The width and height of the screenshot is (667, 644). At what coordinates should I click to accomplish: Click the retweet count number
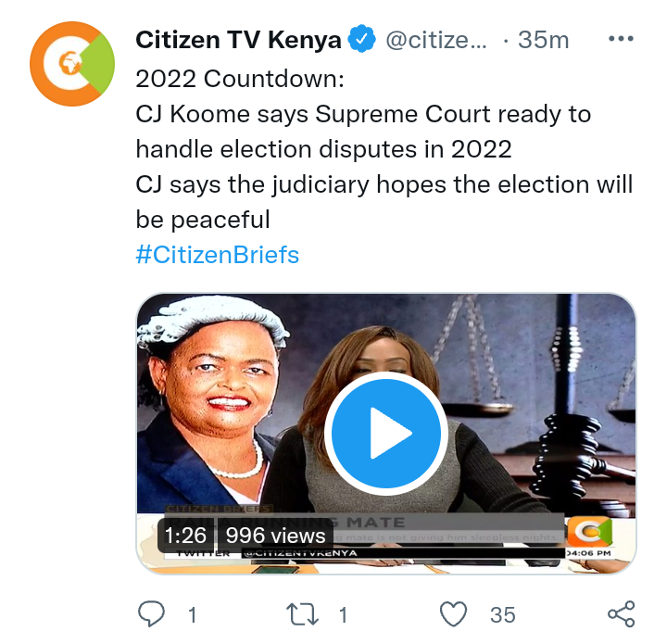[343, 615]
